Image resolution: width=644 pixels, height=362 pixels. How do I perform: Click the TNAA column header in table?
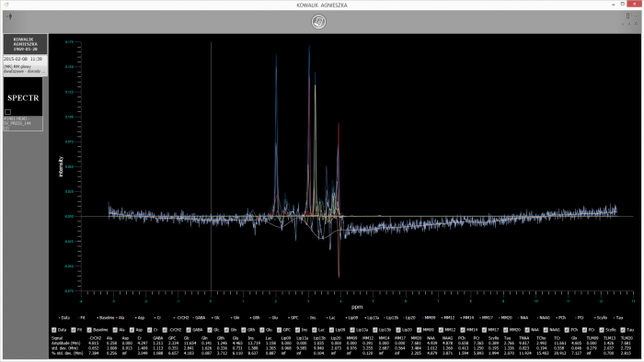click(523, 338)
